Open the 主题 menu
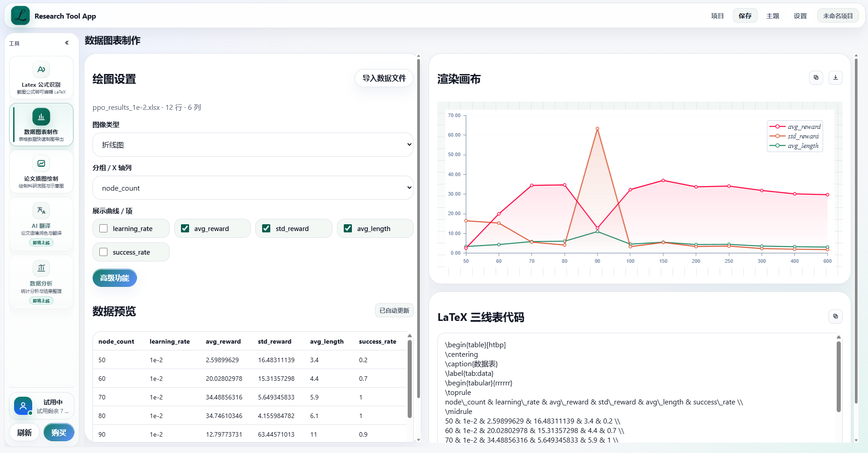This screenshot has width=868, height=453. point(773,16)
